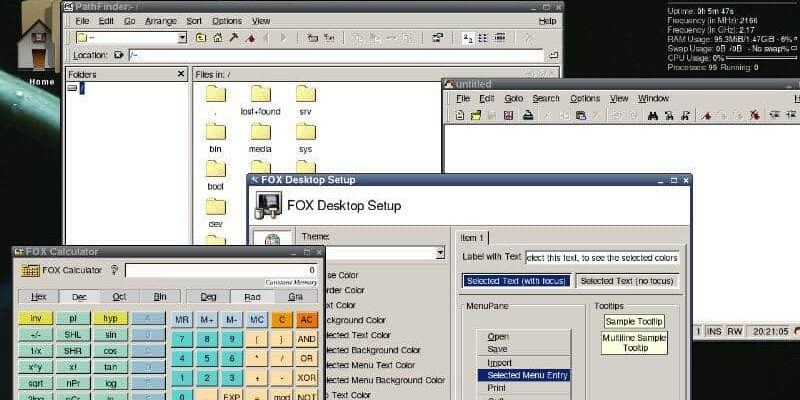Open the media folder in PathFinder
Screen dimensions: 800x400
[260, 138]
